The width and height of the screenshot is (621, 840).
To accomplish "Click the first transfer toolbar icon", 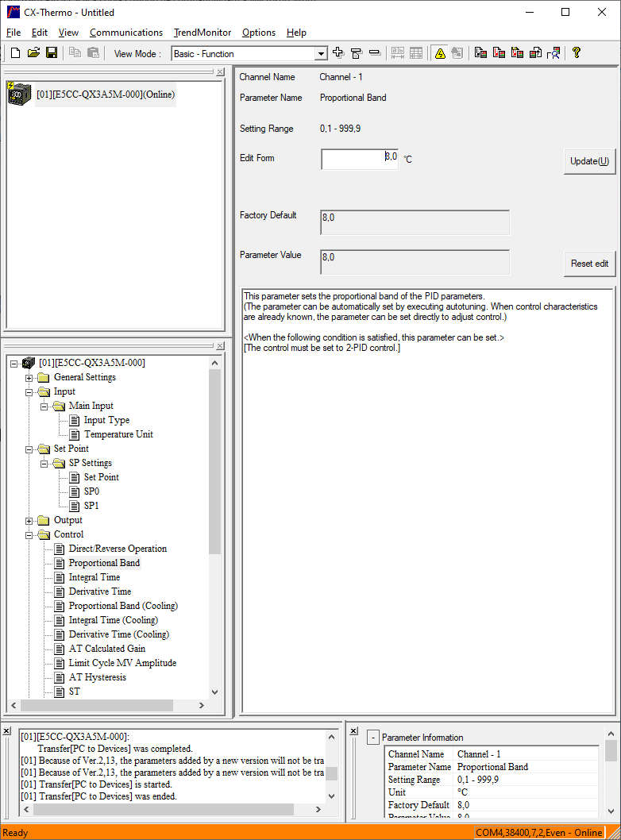I will pos(480,52).
